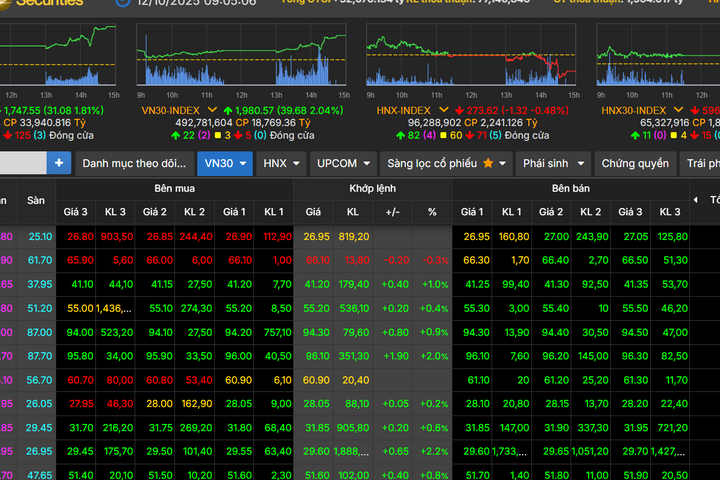Click the +/- column header
The height and width of the screenshot is (480, 720).
[x=393, y=212]
